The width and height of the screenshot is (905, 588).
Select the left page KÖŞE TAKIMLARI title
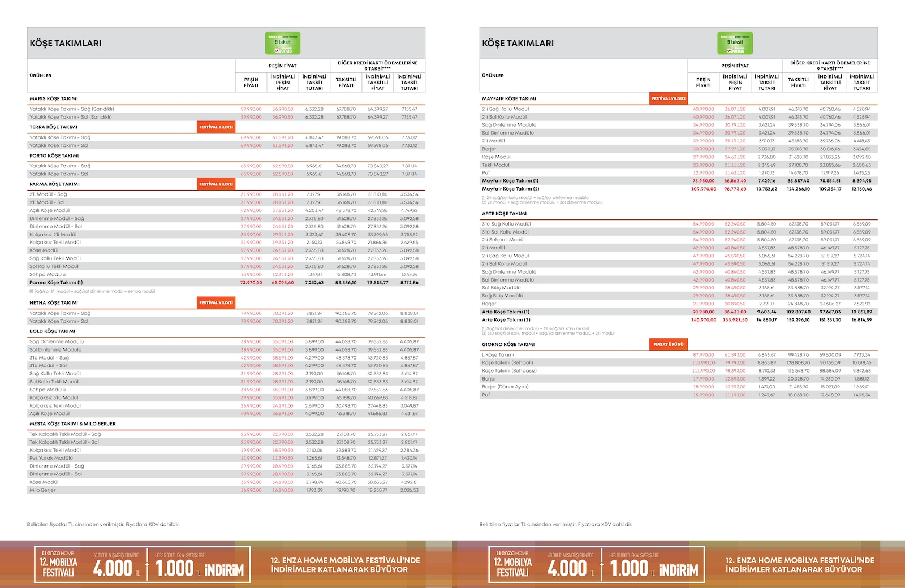[66, 43]
